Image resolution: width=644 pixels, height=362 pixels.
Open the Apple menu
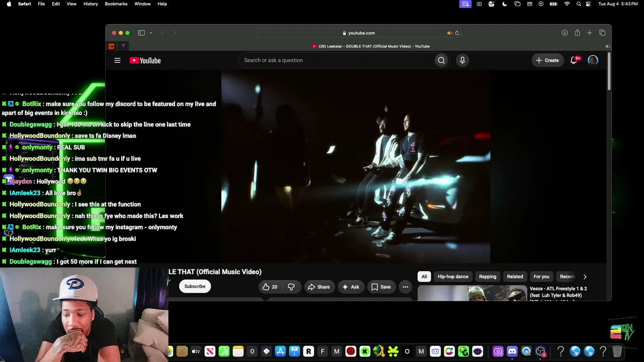[x=9, y=4]
